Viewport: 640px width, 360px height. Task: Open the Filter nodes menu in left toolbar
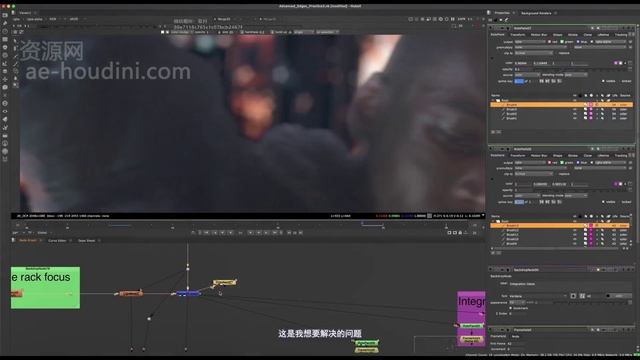pos(5,55)
